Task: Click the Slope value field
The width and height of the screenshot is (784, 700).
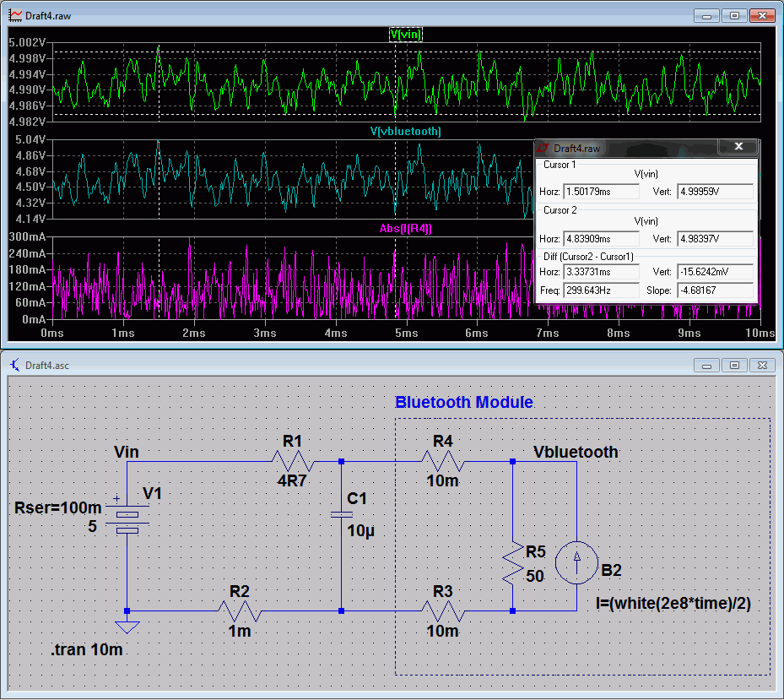Action: (715, 291)
